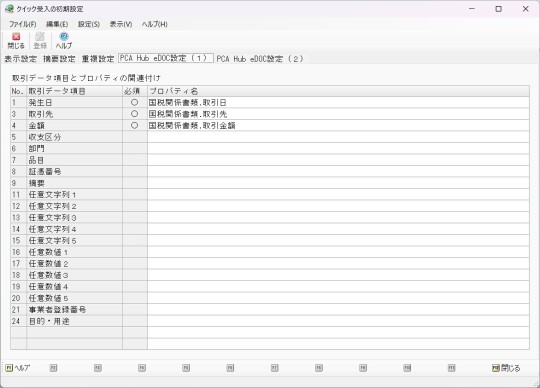Open the 設定(S) menu
Image resolution: width=540 pixels, height=388 pixels.
pyautogui.click(x=89, y=24)
